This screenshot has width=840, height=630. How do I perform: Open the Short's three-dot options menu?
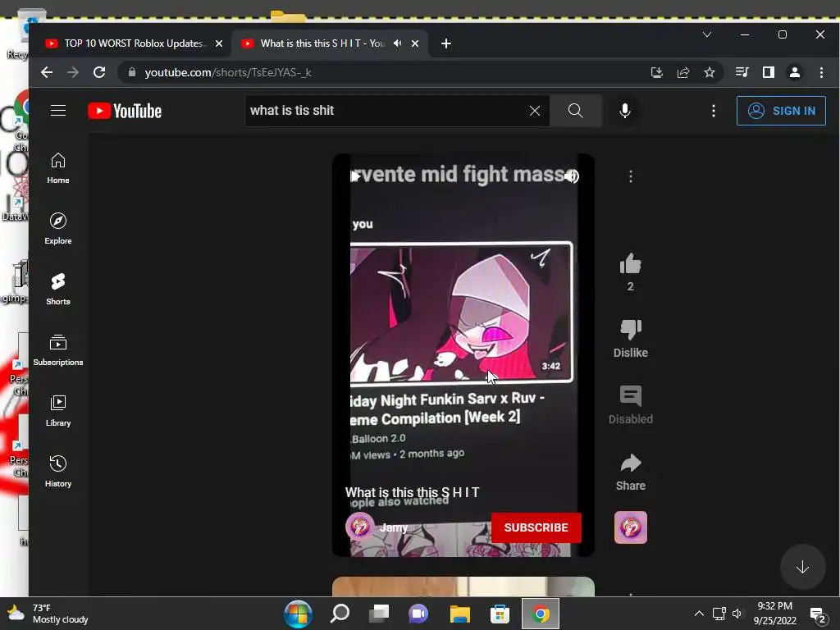coord(631,176)
